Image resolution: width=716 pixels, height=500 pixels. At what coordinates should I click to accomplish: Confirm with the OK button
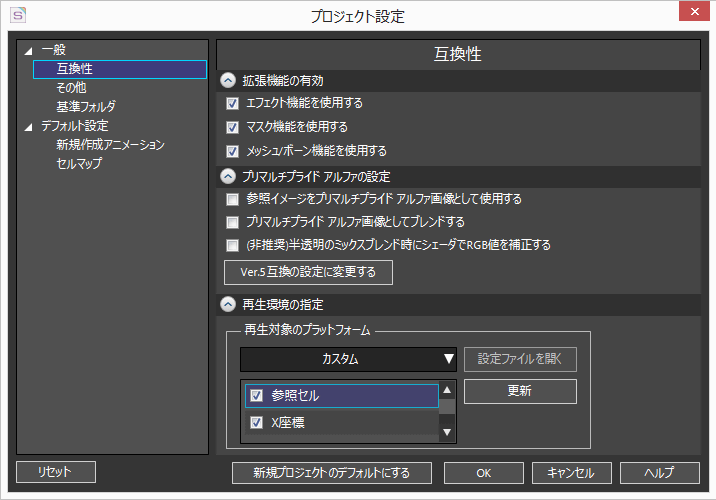point(484,473)
